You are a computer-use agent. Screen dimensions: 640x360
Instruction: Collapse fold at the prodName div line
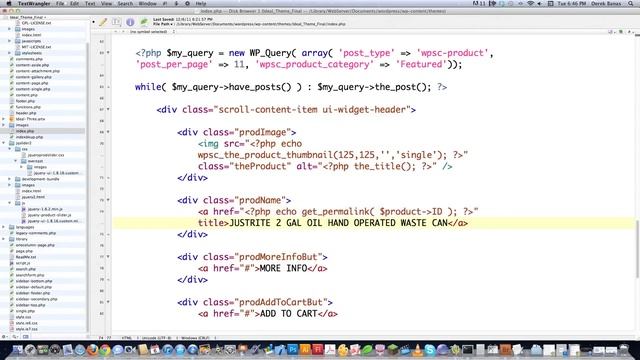pyautogui.click(x=108, y=200)
